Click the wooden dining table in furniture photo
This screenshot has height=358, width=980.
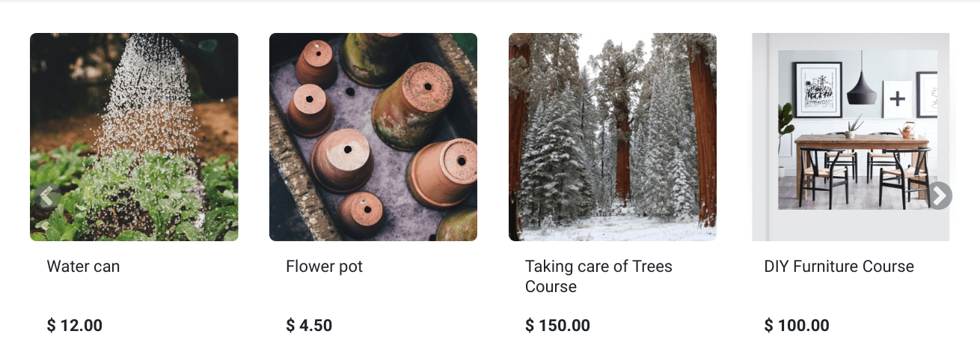click(x=860, y=142)
